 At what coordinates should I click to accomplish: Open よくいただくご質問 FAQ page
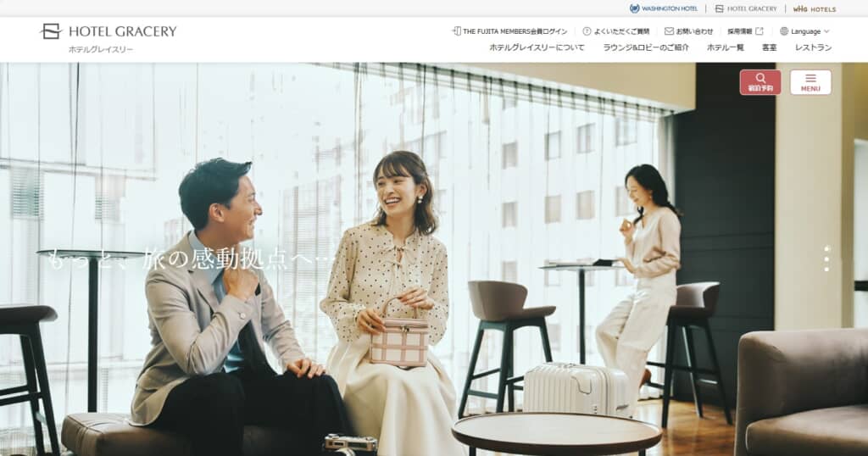615,31
